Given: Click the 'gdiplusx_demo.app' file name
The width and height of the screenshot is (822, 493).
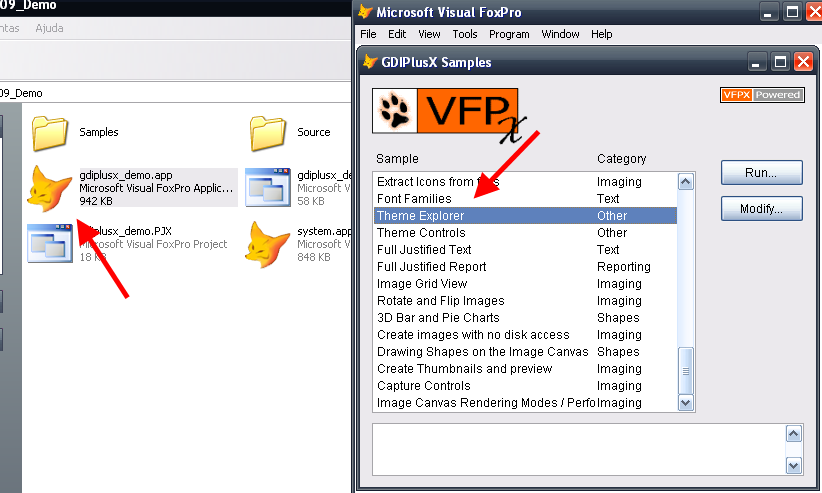Looking at the screenshot, I should pos(126,175).
